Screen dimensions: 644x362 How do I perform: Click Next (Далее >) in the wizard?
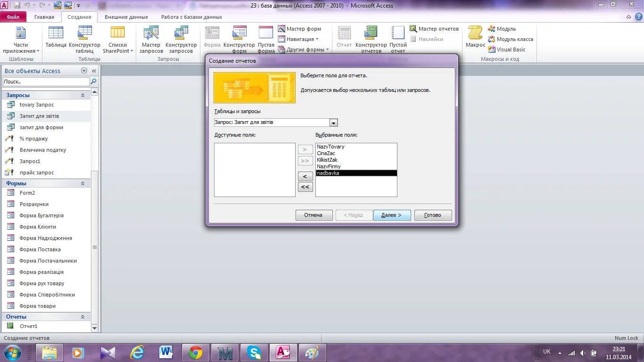392,215
